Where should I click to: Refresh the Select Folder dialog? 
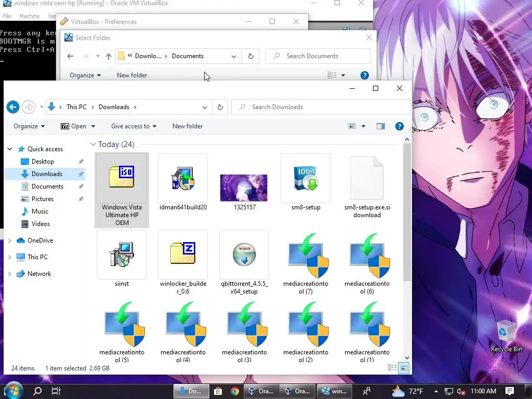pyautogui.click(x=251, y=56)
